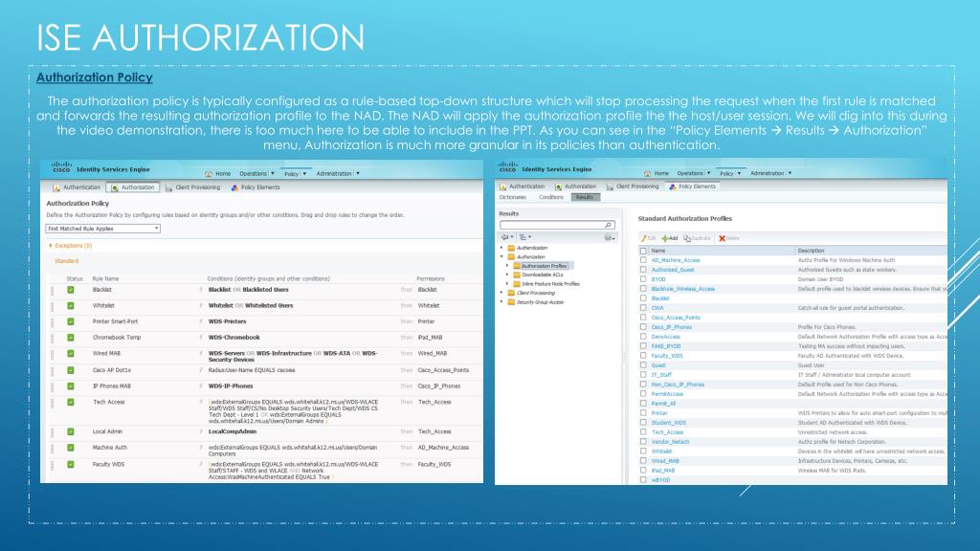Viewport: 980px width, 551px height.
Task: Click the search magnifier in Results box
Action: click(608, 225)
